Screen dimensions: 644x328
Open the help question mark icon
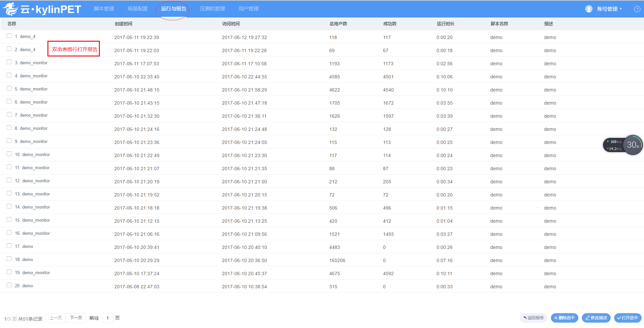coord(637,9)
